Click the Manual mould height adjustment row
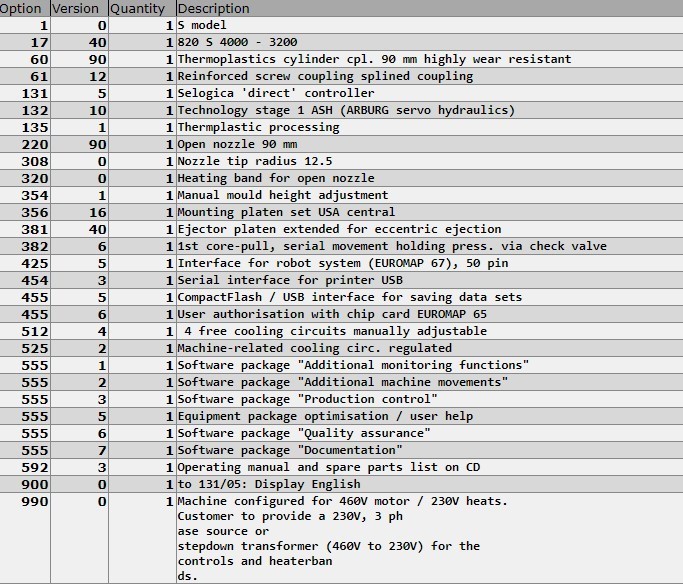683x584 pixels. 342,195
